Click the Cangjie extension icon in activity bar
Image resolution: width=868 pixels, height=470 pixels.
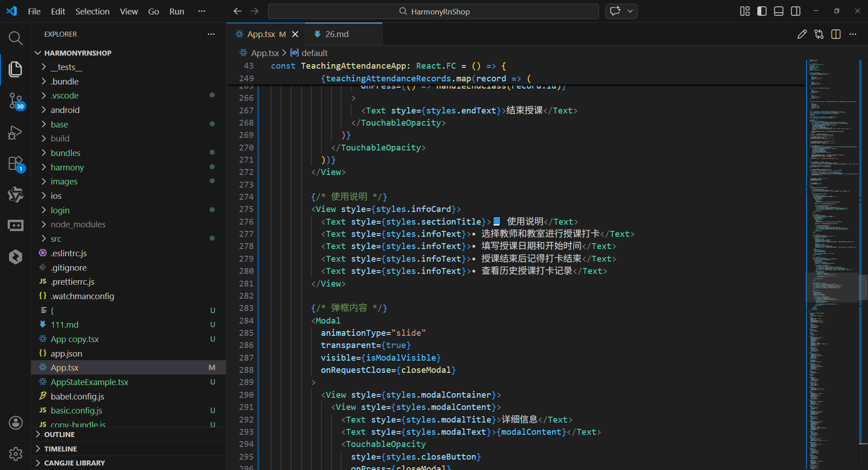click(15, 257)
